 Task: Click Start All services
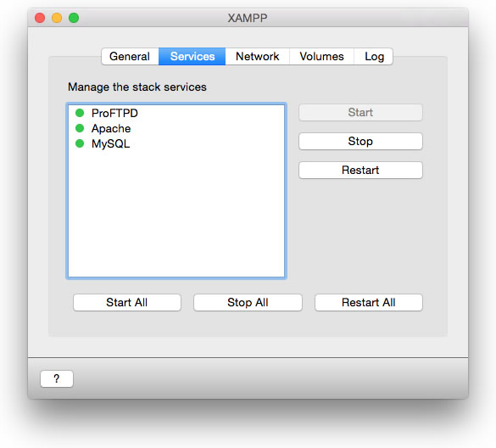coord(127,302)
